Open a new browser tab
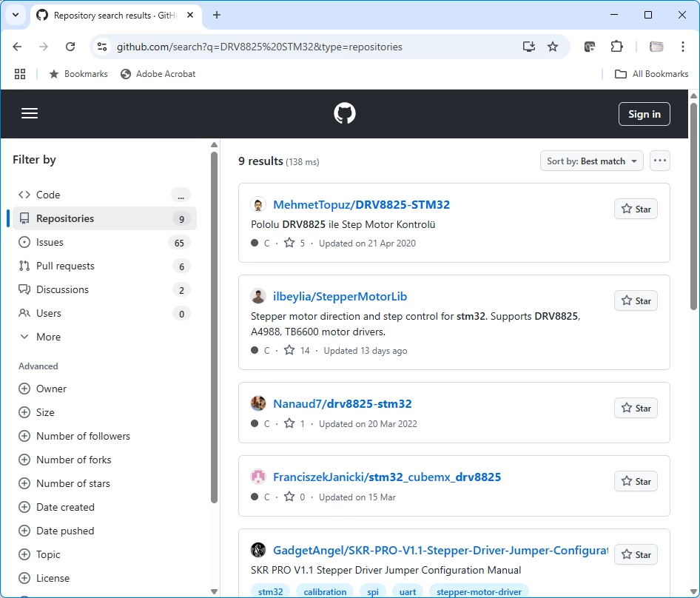This screenshot has height=598, width=700. [217, 16]
